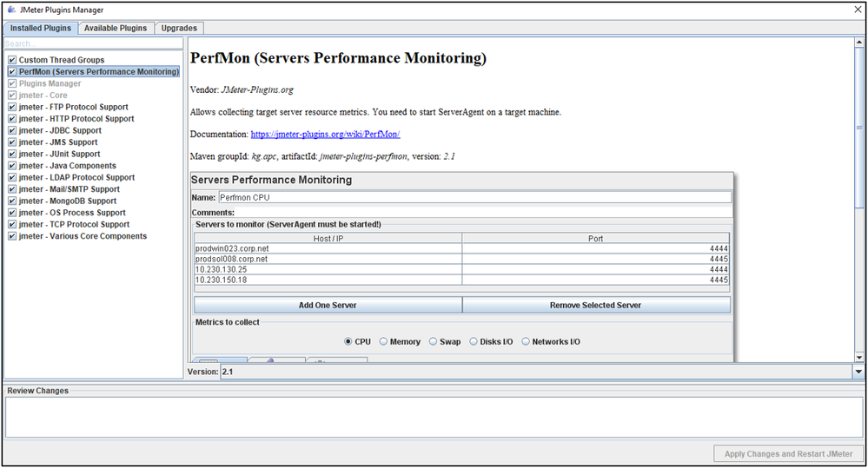Image resolution: width=868 pixels, height=468 pixels.
Task: Select jmeter - Mail/SMTP Support entry
Action: point(70,189)
